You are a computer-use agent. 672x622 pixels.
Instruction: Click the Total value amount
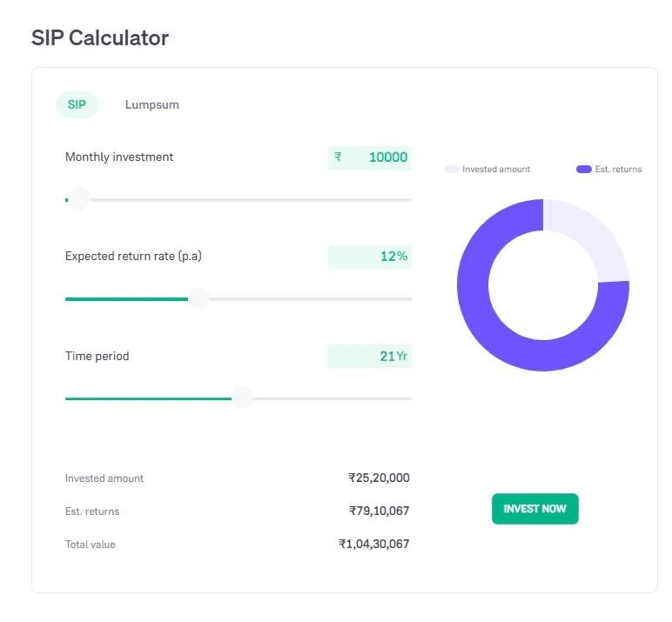tap(374, 544)
